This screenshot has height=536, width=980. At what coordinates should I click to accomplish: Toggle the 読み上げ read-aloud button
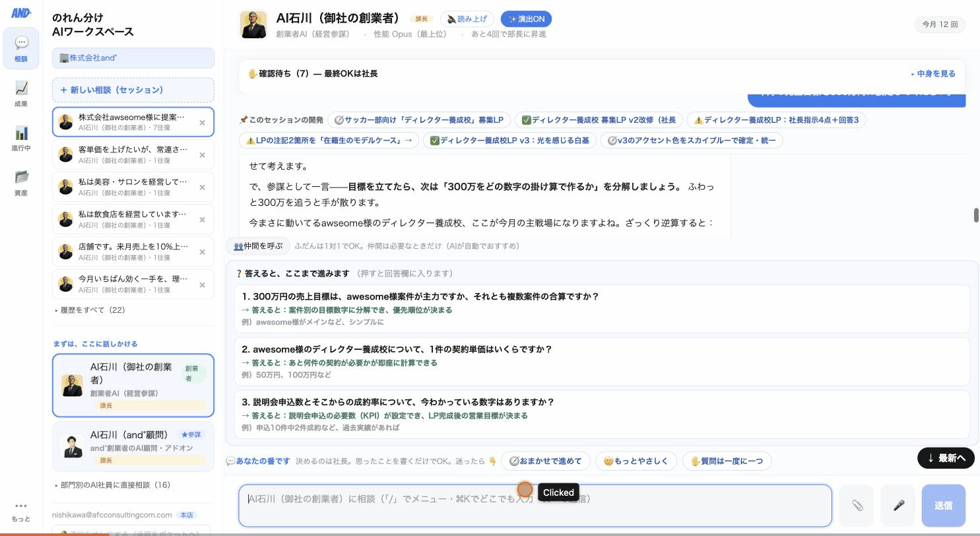(467, 19)
